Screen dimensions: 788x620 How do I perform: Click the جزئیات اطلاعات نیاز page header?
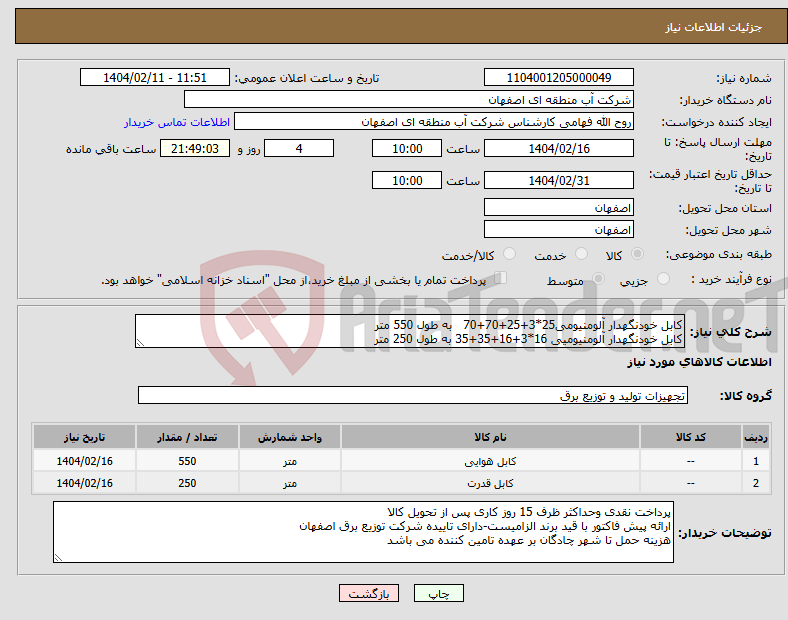click(x=714, y=27)
